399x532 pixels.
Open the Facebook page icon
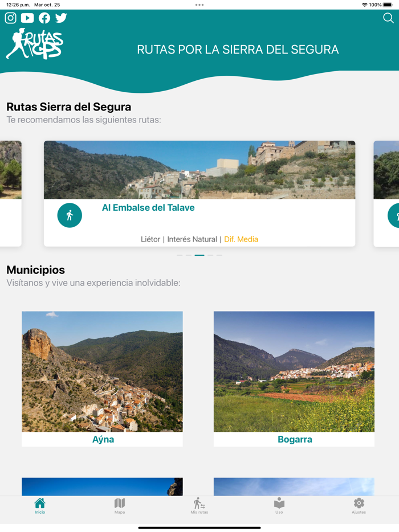[x=44, y=18]
